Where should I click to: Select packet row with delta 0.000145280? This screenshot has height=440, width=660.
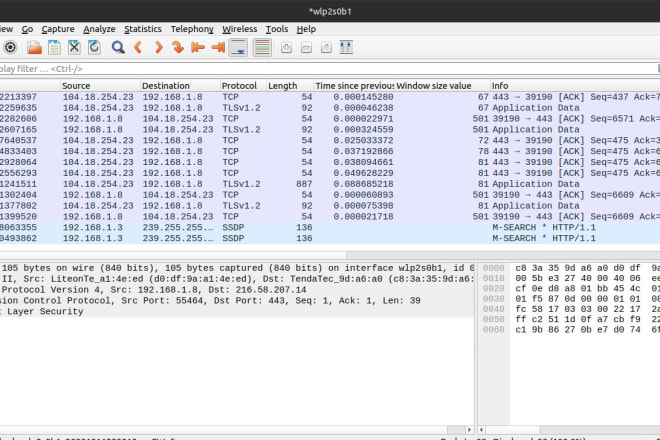coord(330,97)
